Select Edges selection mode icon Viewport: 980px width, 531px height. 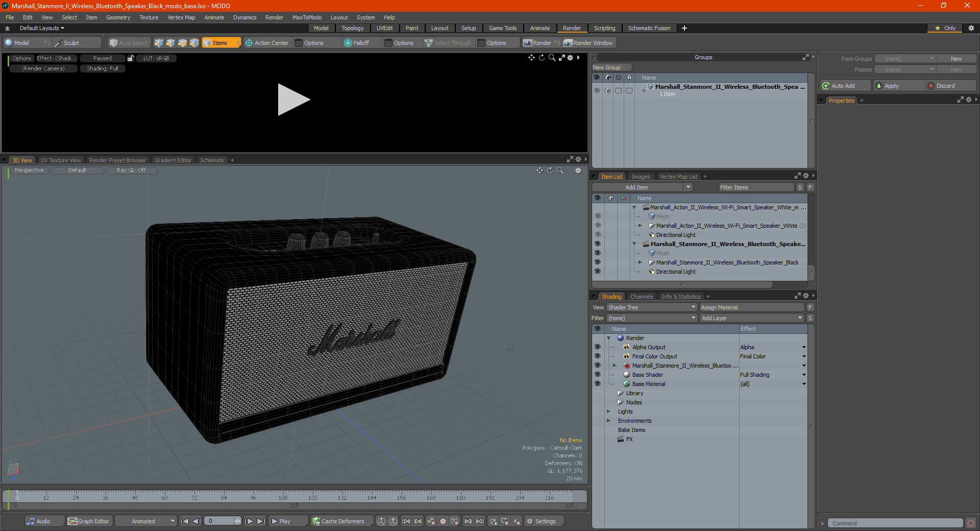click(x=170, y=43)
